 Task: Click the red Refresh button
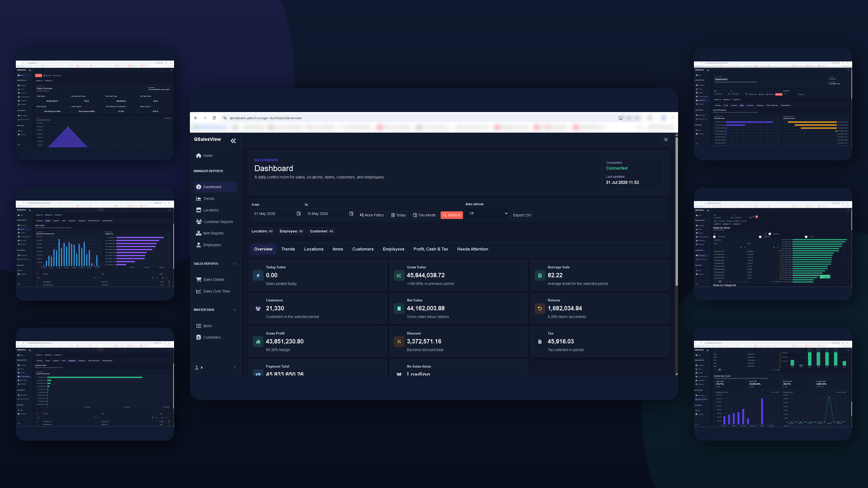[452, 215]
